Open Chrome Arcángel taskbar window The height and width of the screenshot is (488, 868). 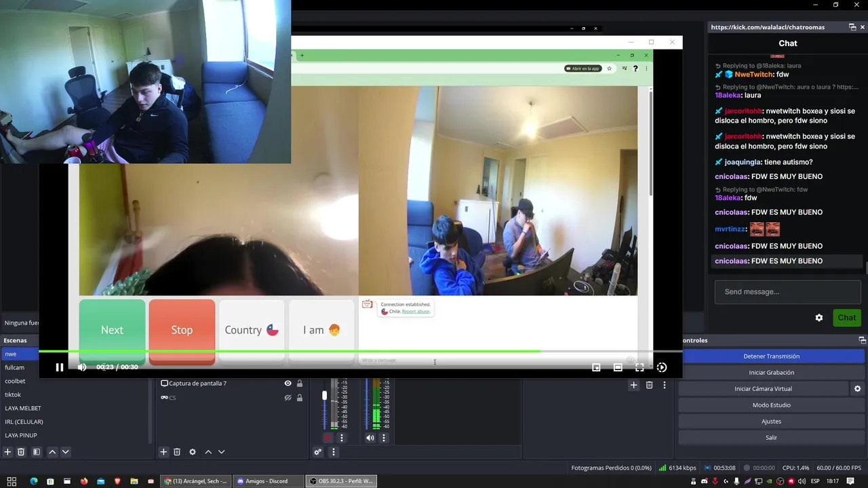[196, 481]
